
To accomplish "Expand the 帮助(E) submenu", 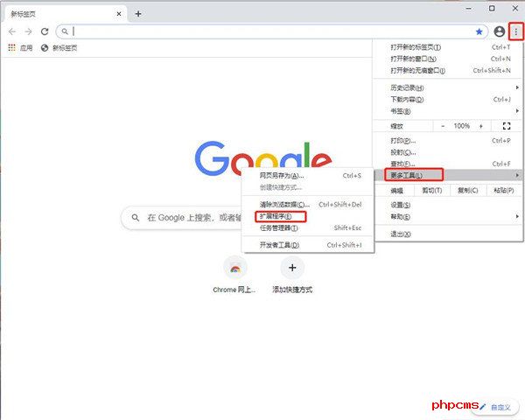I will [448, 217].
